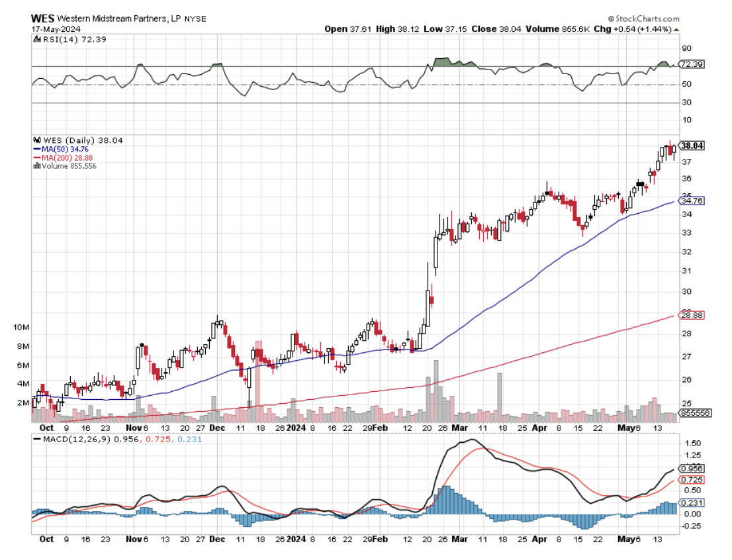Click the bold 38.04 last price tag
This screenshot has height=560, width=732.
click(x=692, y=146)
